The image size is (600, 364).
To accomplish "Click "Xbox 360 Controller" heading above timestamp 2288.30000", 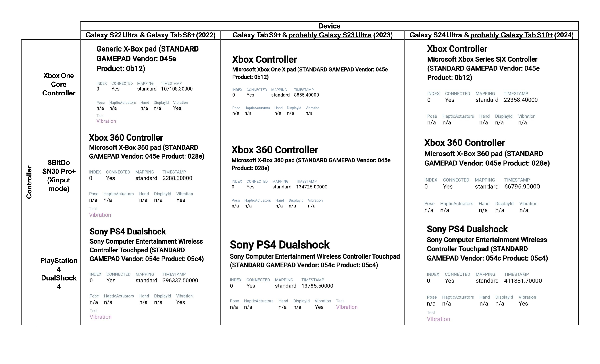I will [126, 137].
